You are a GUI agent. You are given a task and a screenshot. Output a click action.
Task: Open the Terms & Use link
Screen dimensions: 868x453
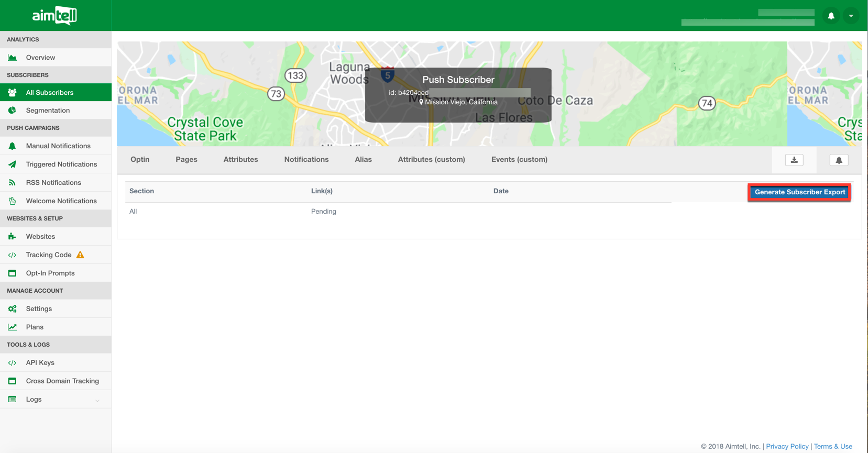[832, 446]
